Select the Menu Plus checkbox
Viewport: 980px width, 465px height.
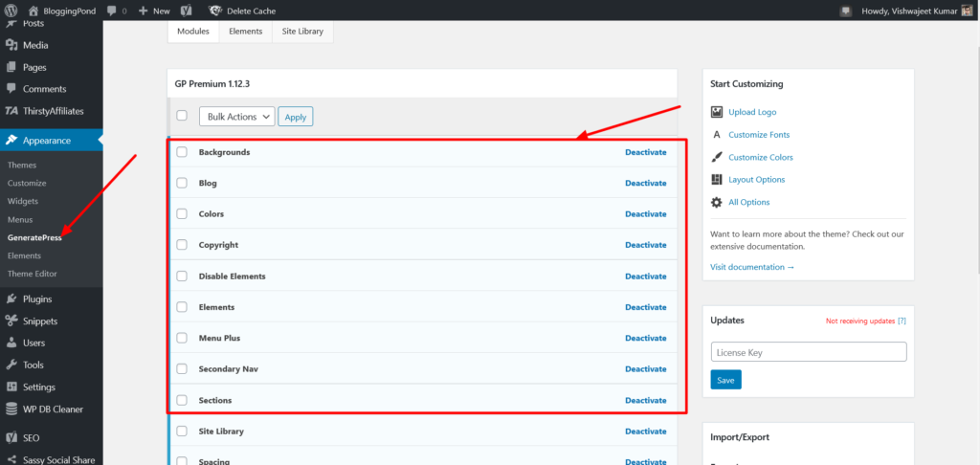point(182,338)
